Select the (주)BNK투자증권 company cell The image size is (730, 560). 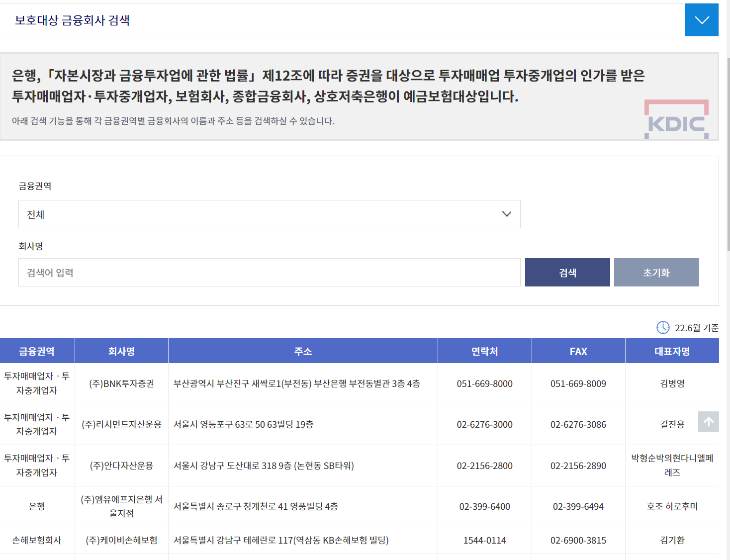tap(122, 383)
